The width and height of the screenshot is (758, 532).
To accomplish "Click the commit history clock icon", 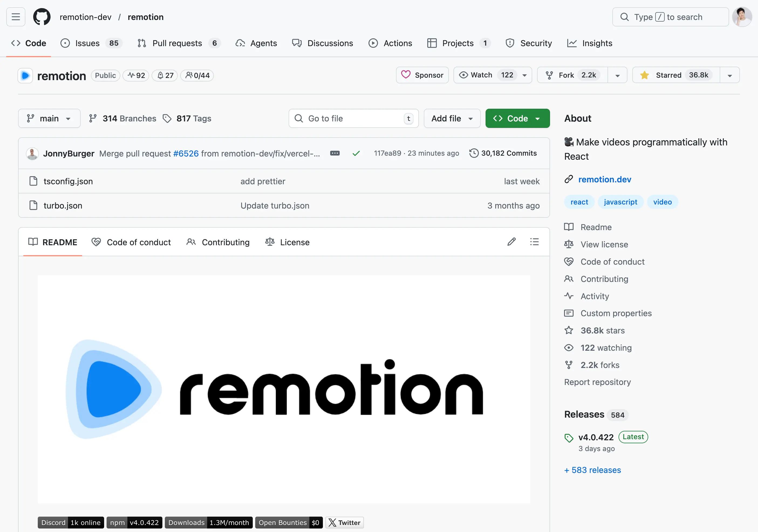I will coord(474,153).
